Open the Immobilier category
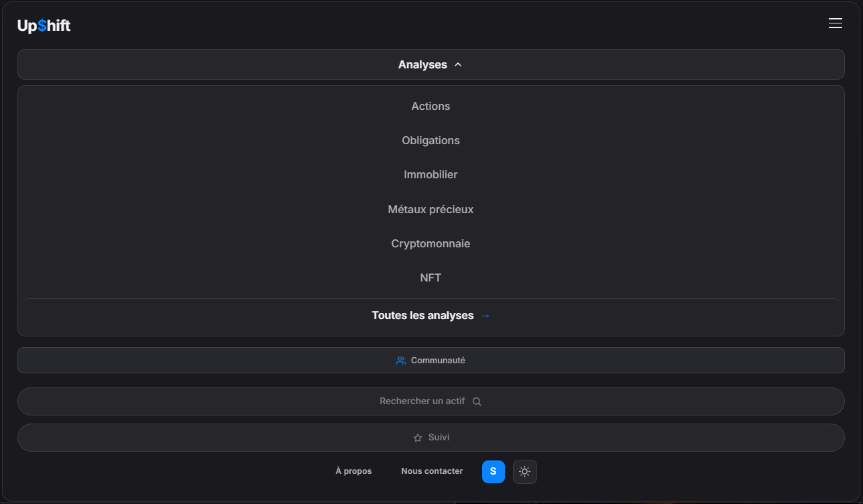The image size is (863, 504). [430, 174]
